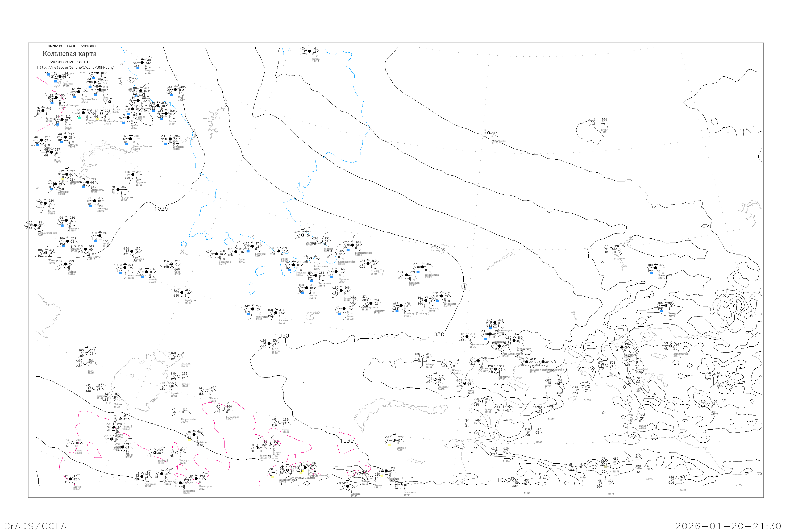Click blue square under Возвышенский station
Viewport: 798px width, 532px height.
pos(348,250)
